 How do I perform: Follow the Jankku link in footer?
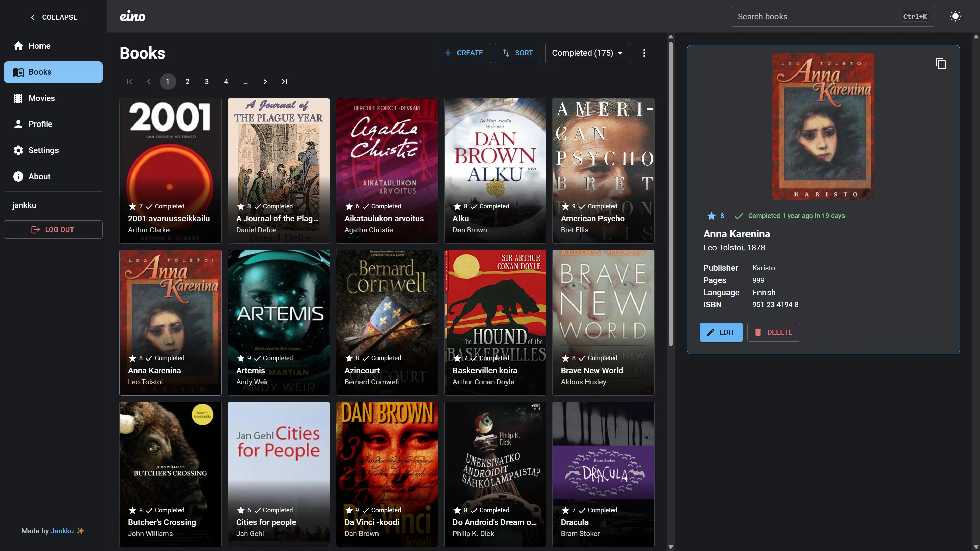(62, 531)
